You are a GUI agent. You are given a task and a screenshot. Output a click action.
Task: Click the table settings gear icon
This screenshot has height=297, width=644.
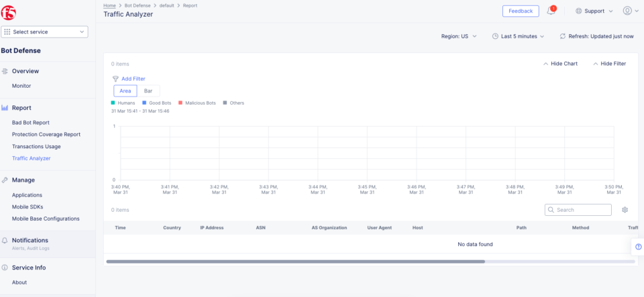tap(625, 210)
